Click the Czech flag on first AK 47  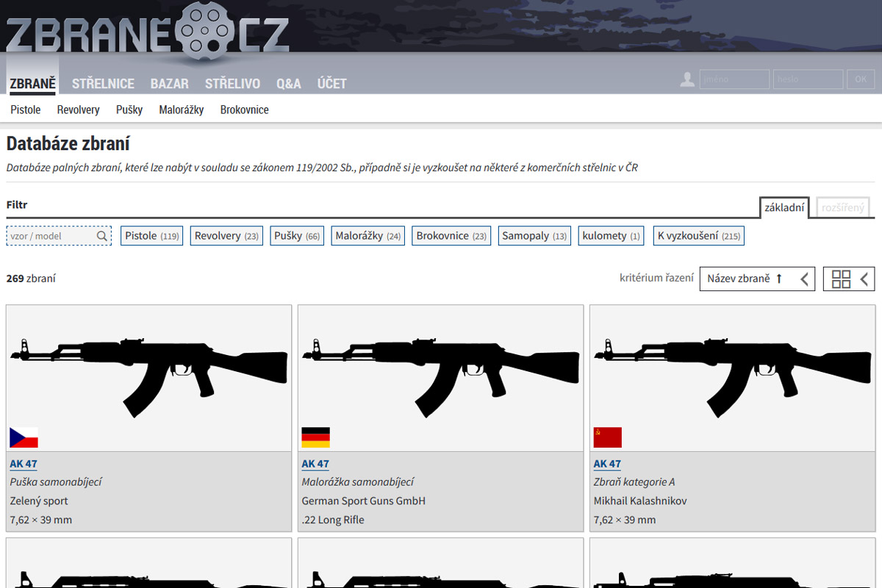(x=24, y=437)
